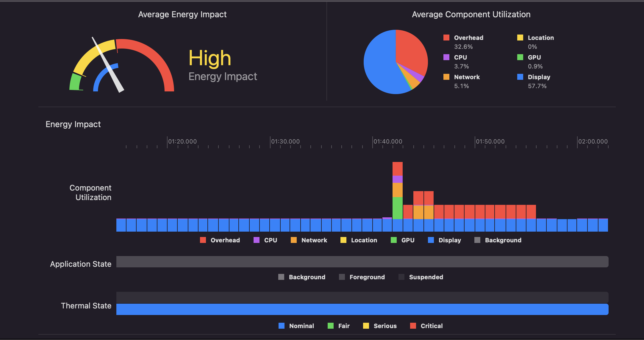Click the Critical thermal legend swatch

(x=413, y=326)
